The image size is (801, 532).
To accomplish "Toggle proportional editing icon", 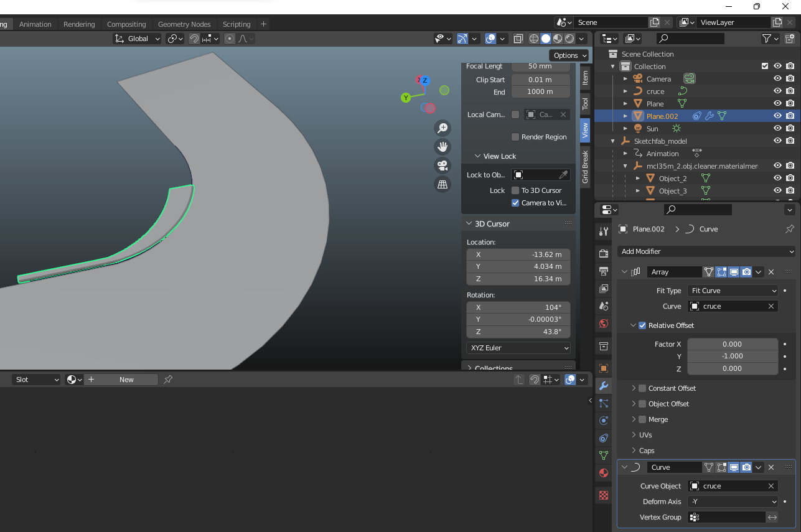I will click(230, 39).
